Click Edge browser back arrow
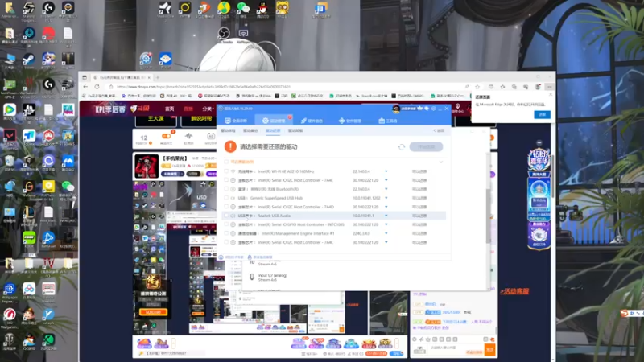Screen dimensions: 644x362 [x=85, y=87]
